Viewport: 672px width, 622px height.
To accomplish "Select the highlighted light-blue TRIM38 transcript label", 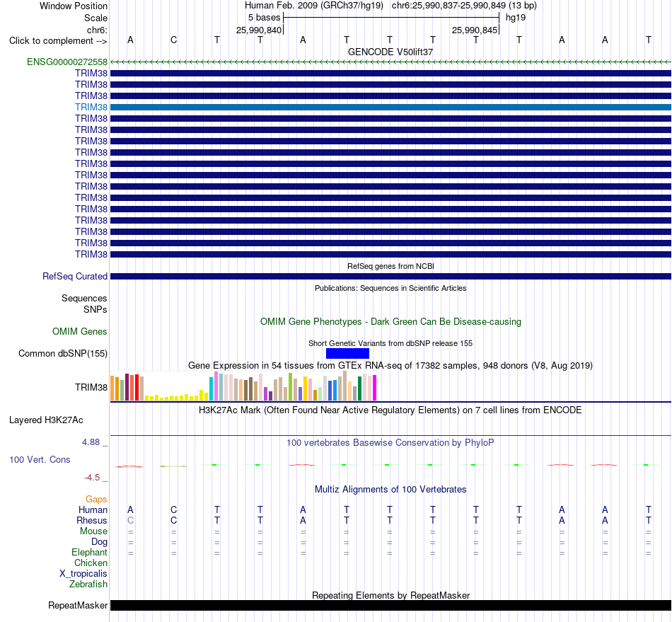I will [x=91, y=107].
